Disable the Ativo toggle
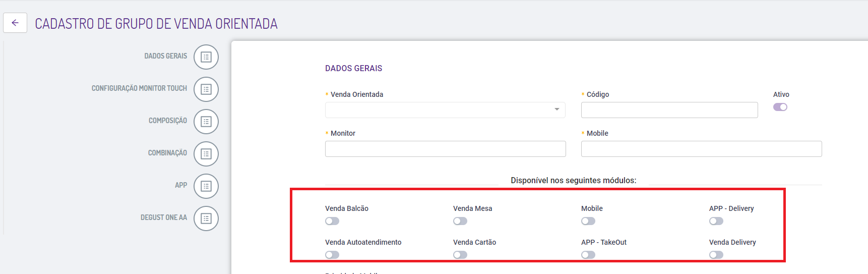This screenshot has width=868, height=274. point(780,107)
